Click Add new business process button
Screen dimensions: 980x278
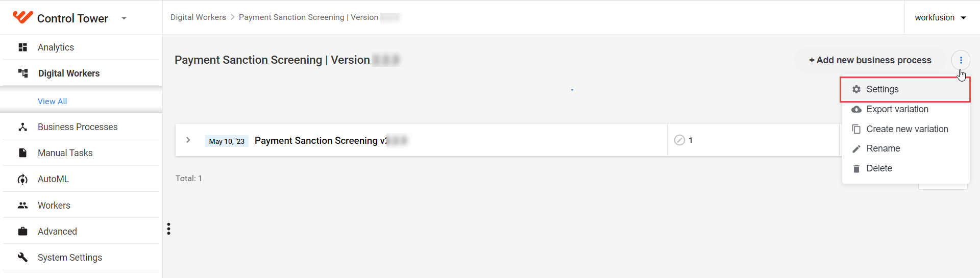pos(870,60)
